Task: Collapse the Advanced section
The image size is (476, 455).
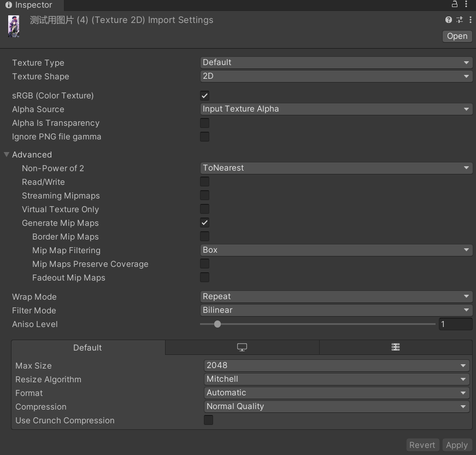Action: 7,155
